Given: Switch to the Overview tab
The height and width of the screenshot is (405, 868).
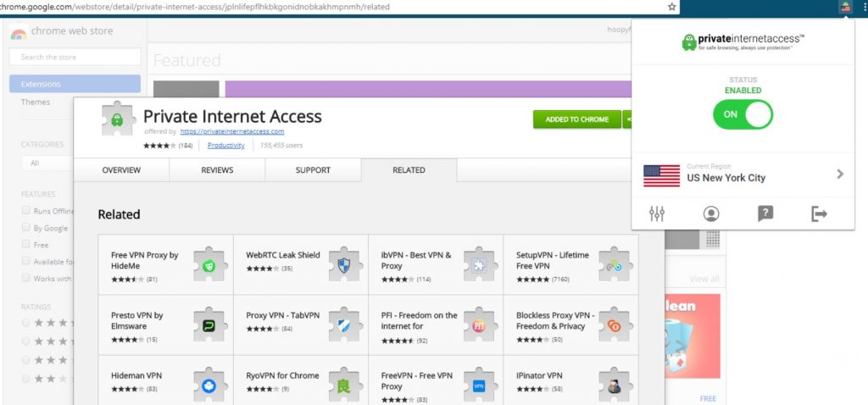Looking at the screenshot, I should click(121, 170).
